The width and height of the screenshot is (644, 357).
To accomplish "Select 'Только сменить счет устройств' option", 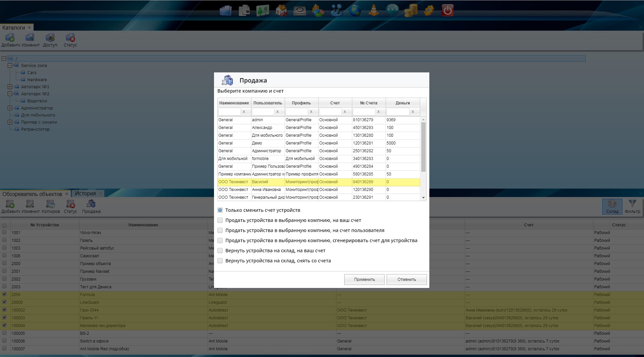I will (220, 210).
